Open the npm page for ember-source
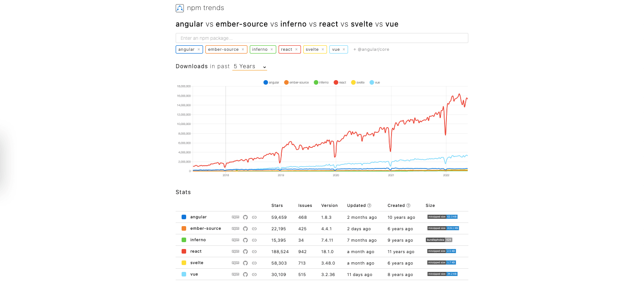Image resolution: width=644 pixels, height=287 pixels. click(236, 228)
